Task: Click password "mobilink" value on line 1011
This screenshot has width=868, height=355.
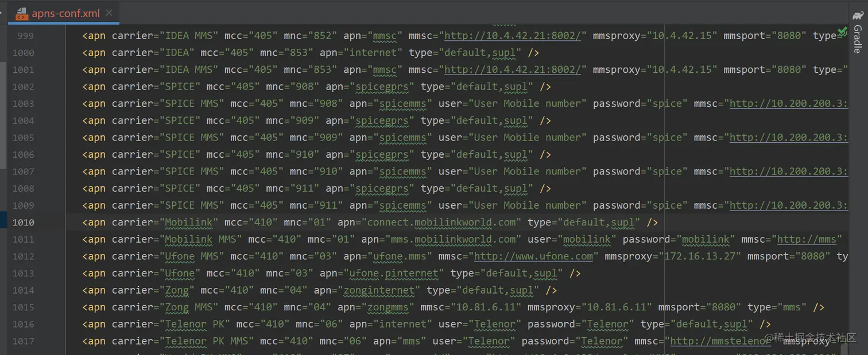Action: (706, 239)
